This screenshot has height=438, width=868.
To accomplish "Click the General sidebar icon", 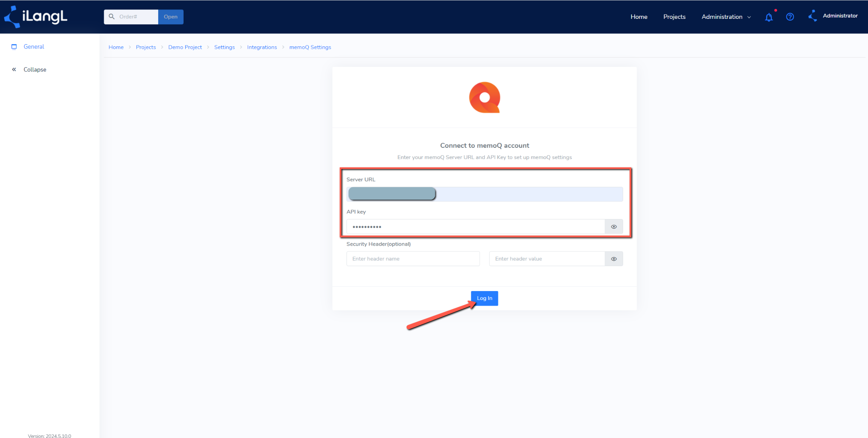I will 14,47.
